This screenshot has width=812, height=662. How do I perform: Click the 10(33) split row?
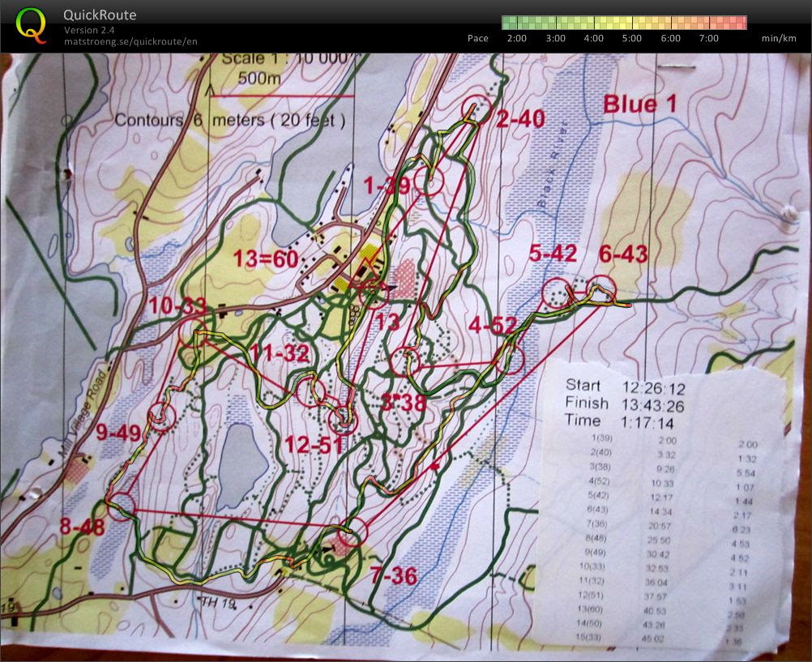pos(664,569)
